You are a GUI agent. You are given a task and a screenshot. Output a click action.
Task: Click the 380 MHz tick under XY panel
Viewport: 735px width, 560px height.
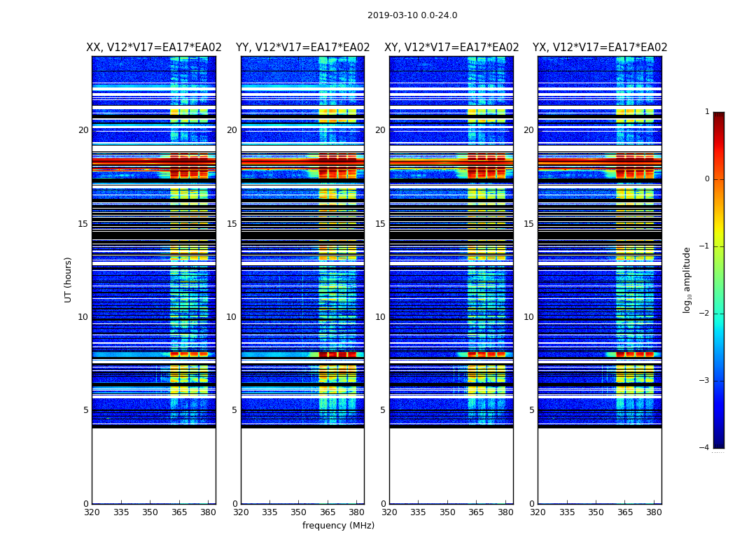pos(505,512)
